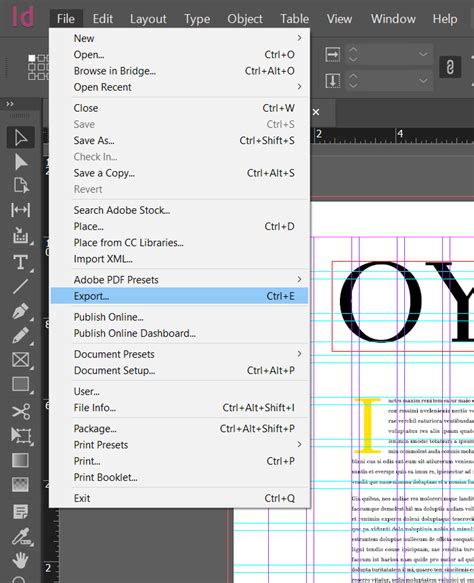Select the Selection tool arrow
This screenshot has height=583, width=474.
(x=20, y=138)
